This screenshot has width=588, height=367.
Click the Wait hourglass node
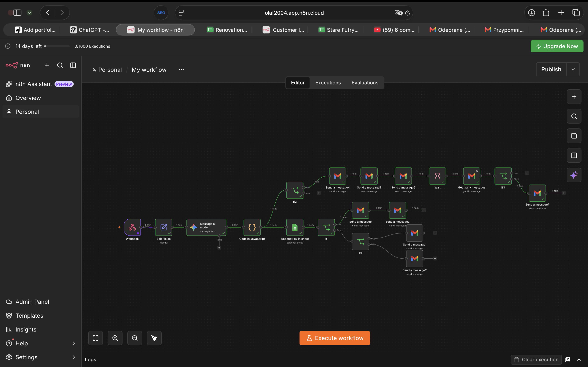tap(437, 176)
